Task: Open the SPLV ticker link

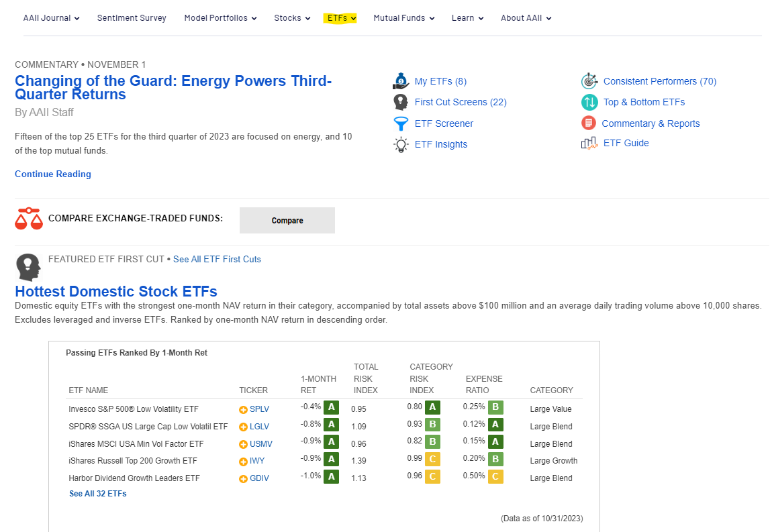Action: tap(259, 409)
